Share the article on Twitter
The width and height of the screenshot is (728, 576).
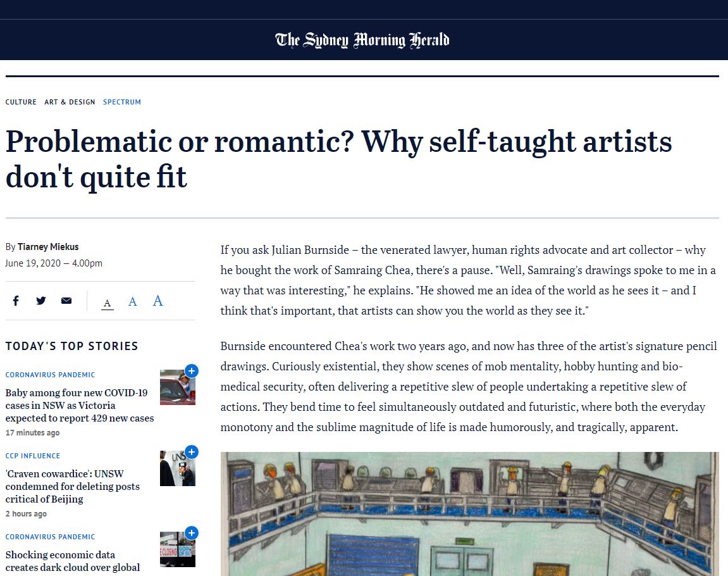41,301
